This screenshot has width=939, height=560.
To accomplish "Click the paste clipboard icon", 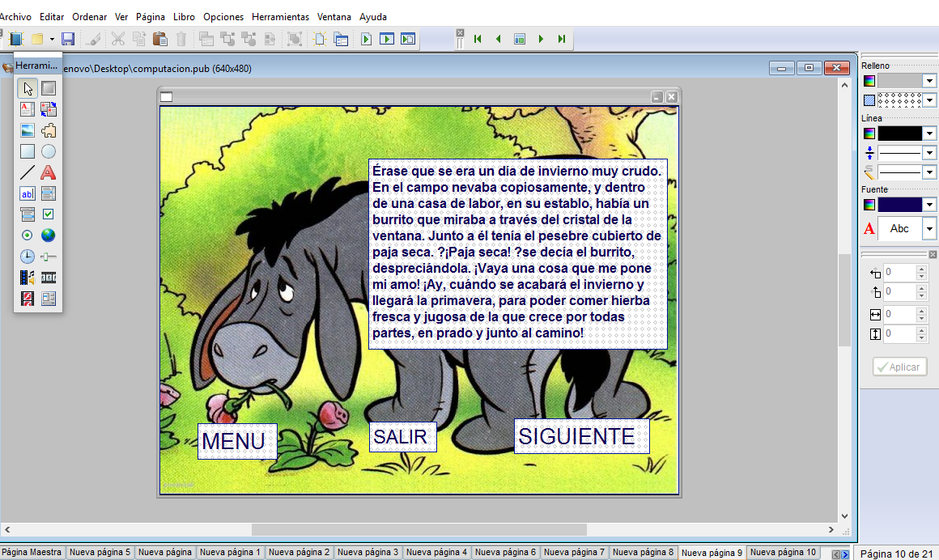I will click(x=160, y=39).
